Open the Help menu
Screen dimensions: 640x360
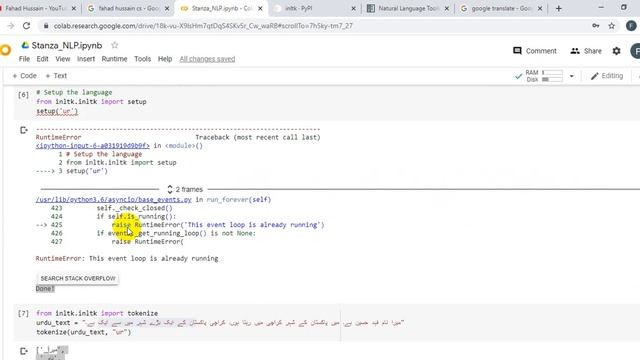[165, 59]
